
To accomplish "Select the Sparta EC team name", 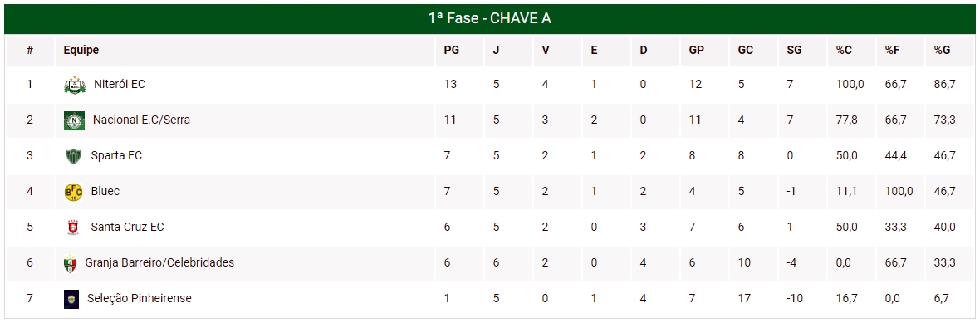I will [x=116, y=155].
